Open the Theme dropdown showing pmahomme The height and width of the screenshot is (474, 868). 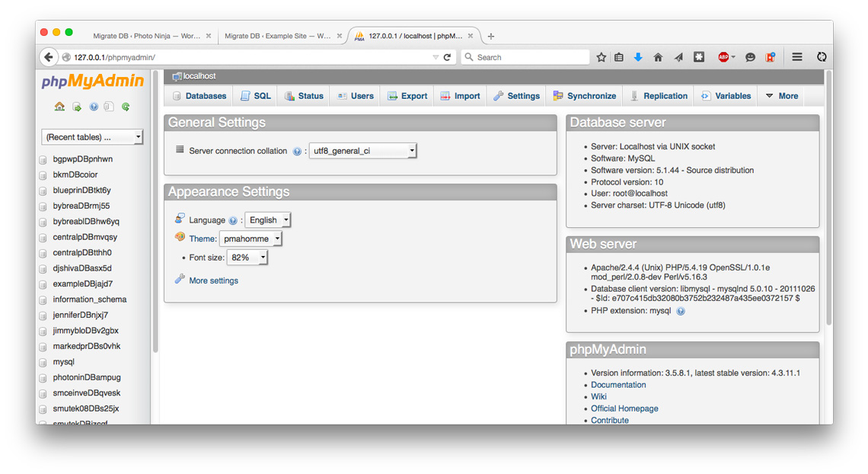(251, 239)
